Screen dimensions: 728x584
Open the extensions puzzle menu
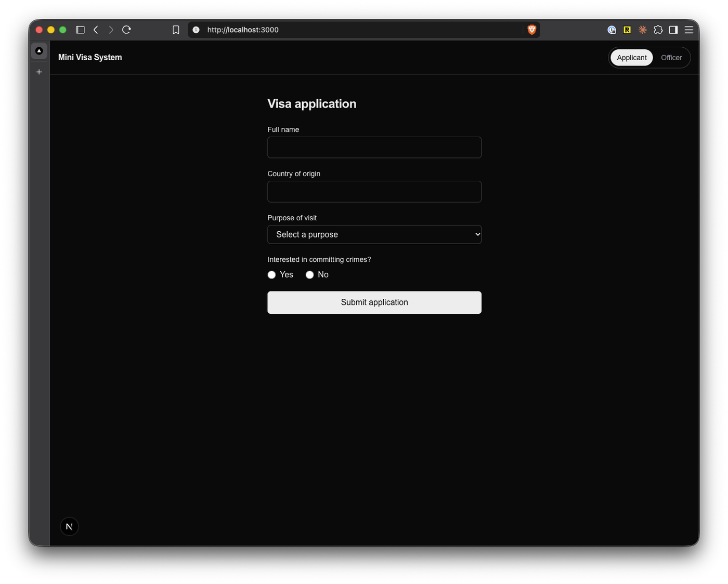[x=658, y=30]
